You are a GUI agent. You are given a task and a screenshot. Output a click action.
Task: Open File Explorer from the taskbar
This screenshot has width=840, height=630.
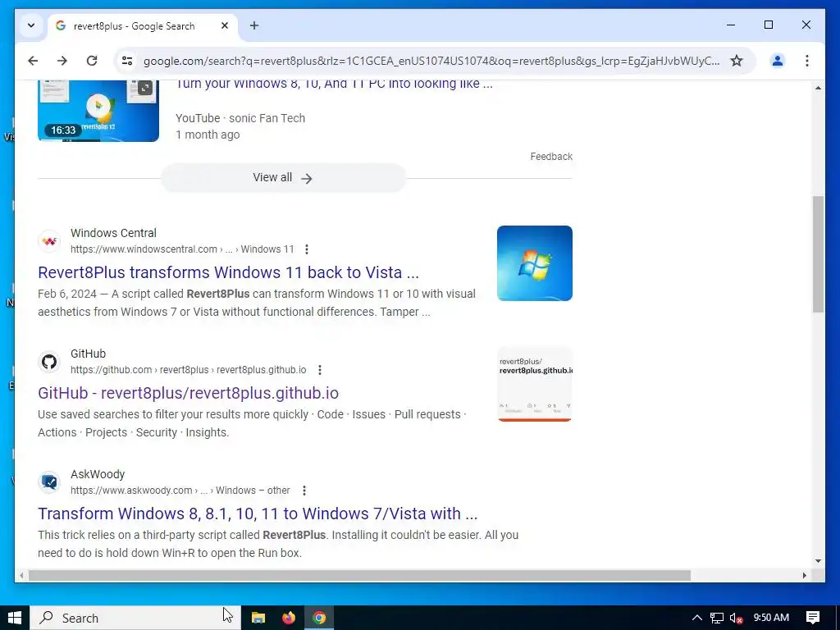[258, 618]
